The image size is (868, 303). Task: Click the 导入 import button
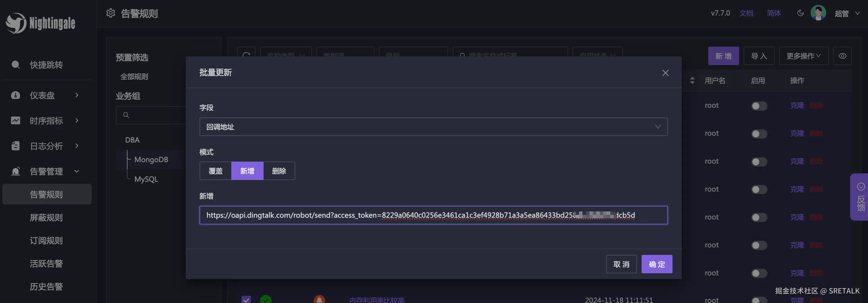(x=759, y=56)
